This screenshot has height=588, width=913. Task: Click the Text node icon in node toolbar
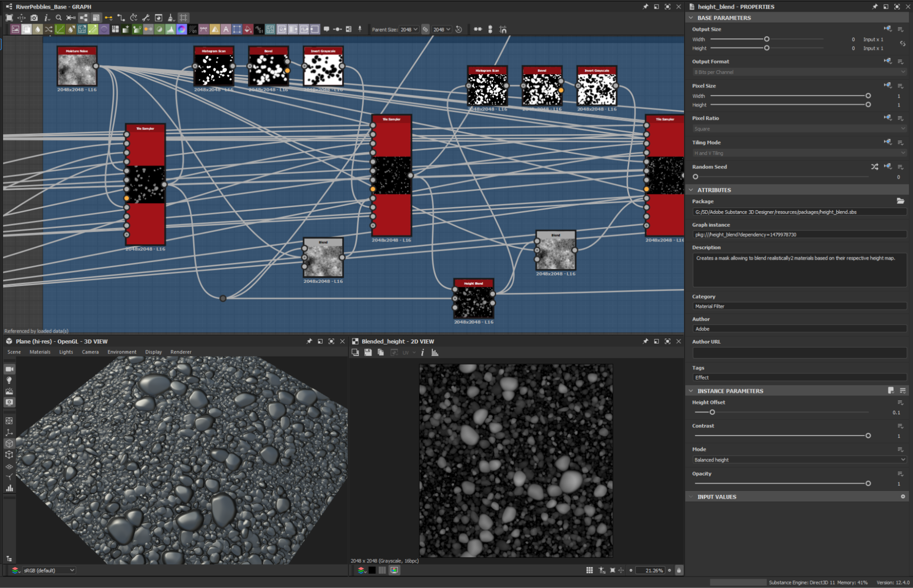pos(226,29)
